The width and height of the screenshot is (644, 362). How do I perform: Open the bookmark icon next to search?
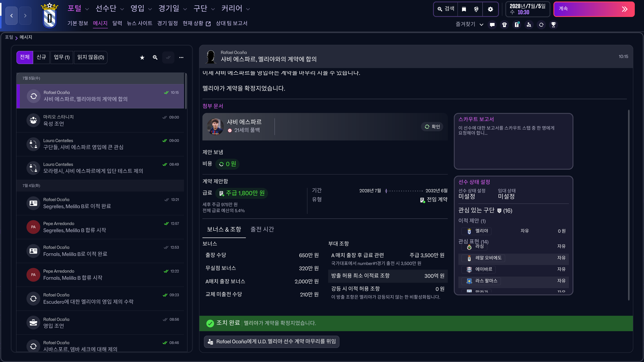(464, 9)
